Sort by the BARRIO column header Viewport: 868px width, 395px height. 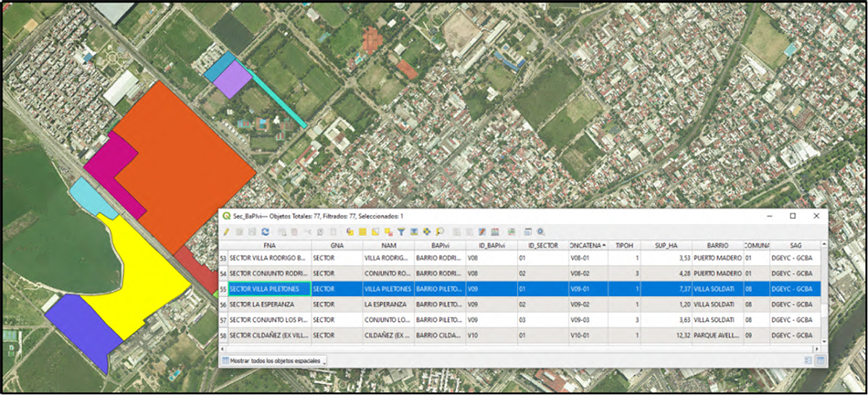pos(717,245)
